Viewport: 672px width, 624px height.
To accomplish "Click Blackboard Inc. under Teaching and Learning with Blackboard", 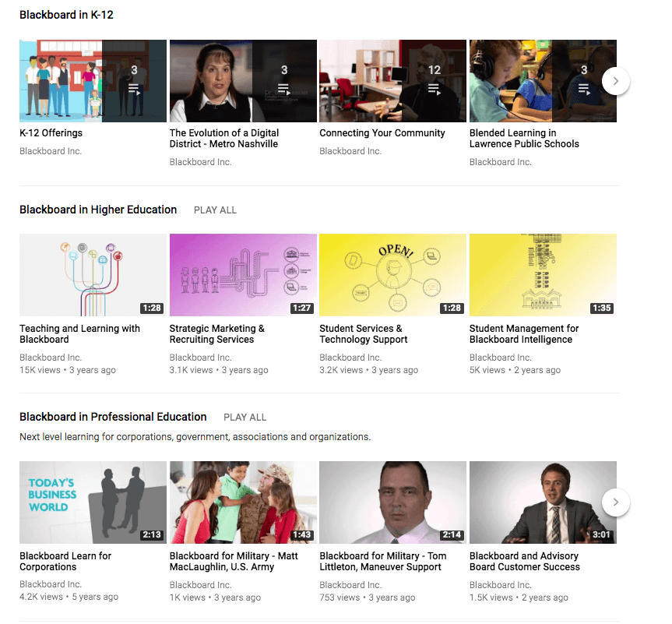I will click(51, 358).
